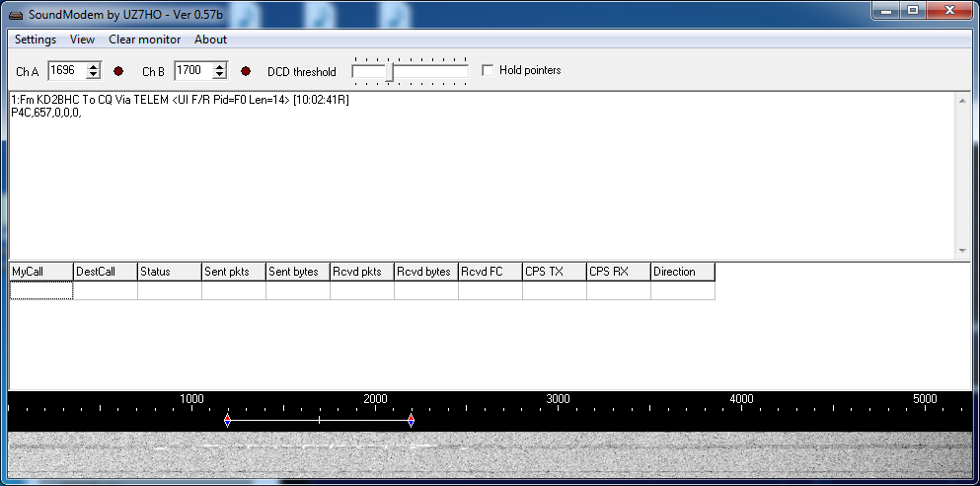Click the Sent bytes column header

[x=298, y=272]
